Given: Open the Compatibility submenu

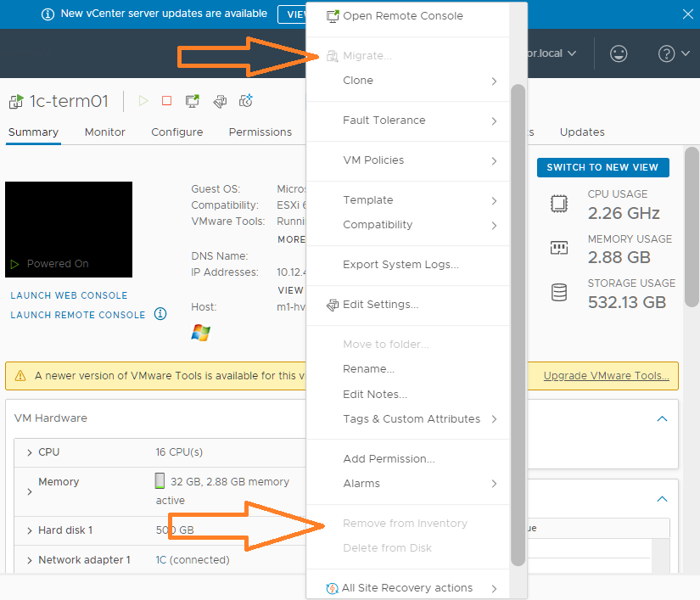Looking at the screenshot, I should tap(408, 225).
